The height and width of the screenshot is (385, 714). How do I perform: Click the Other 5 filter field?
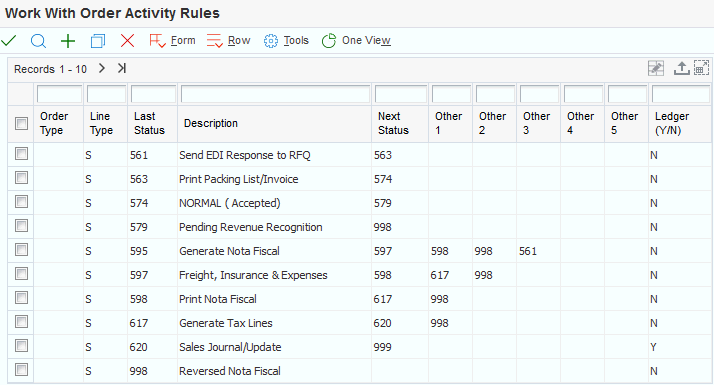point(627,94)
